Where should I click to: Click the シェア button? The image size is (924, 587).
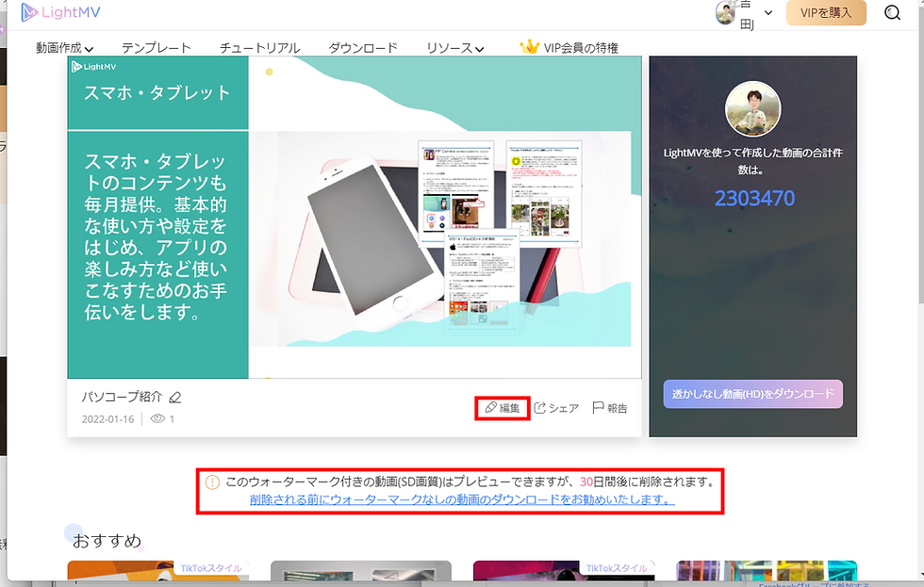[x=556, y=408]
